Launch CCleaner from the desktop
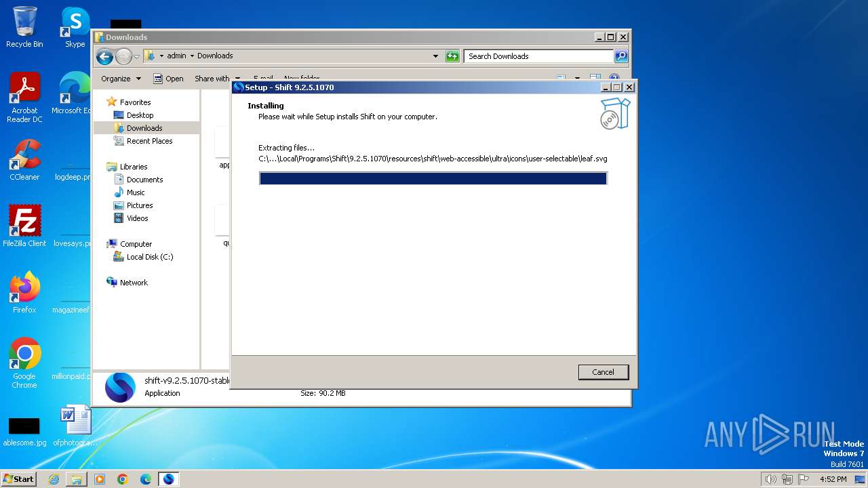This screenshot has width=868, height=488. 24,160
